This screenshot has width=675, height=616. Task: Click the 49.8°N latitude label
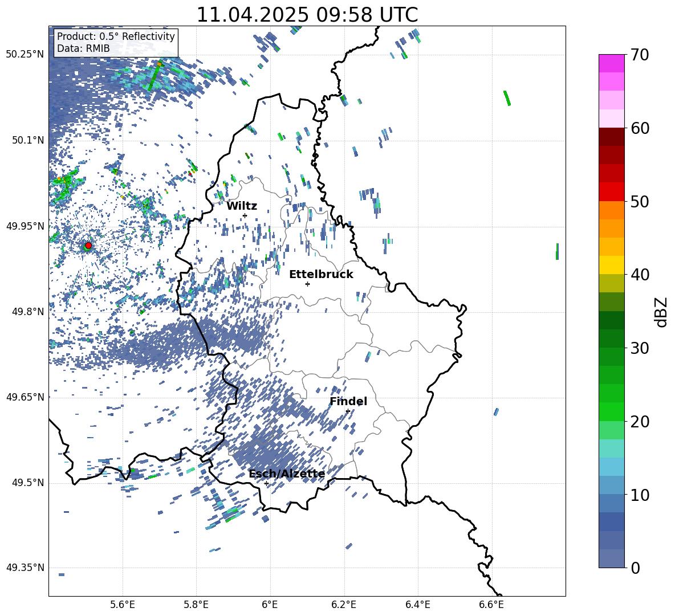(x=28, y=312)
